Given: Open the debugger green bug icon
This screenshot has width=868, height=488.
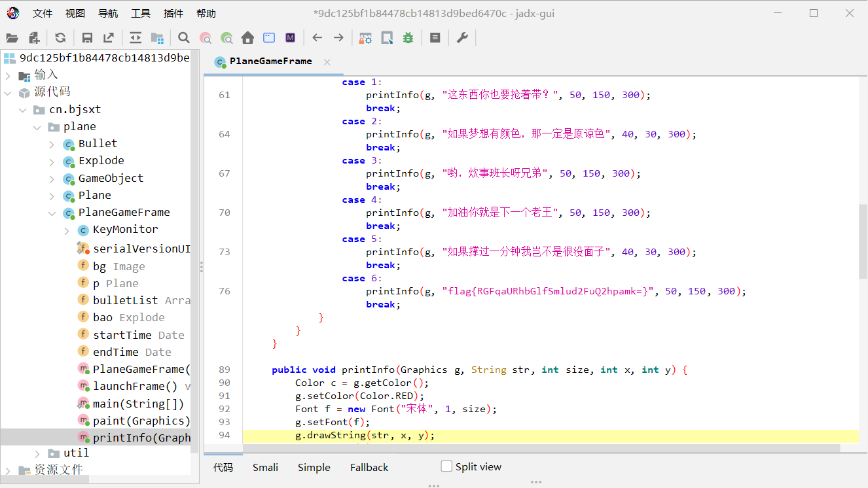Looking at the screenshot, I should (x=408, y=38).
